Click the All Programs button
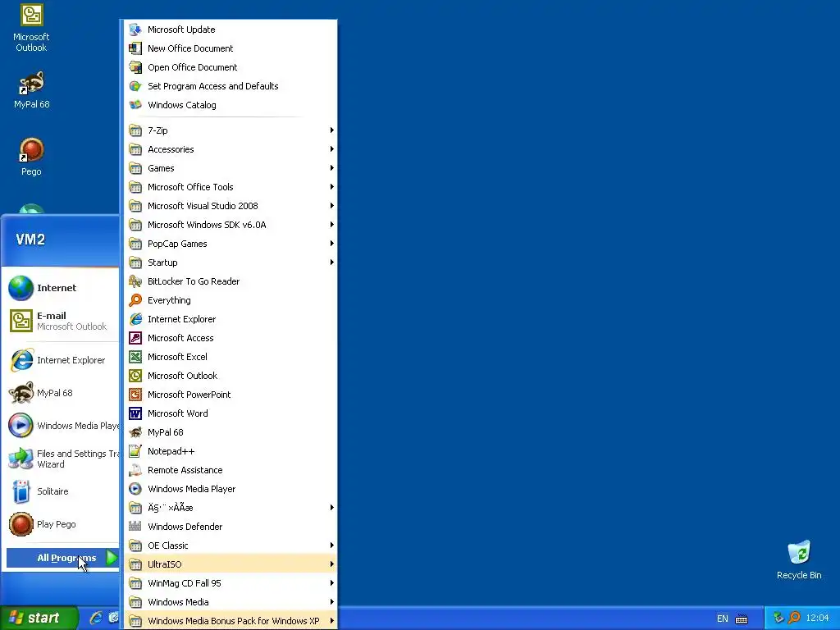 pos(62,558)
